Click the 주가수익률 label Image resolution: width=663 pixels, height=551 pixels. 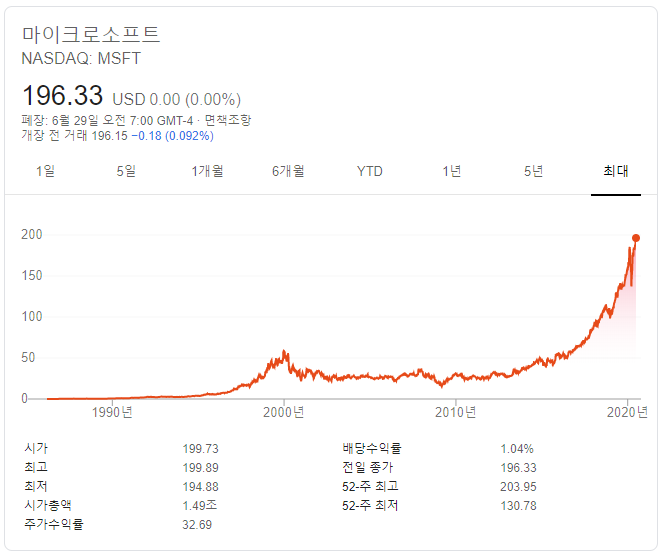(x=54, y=524)
